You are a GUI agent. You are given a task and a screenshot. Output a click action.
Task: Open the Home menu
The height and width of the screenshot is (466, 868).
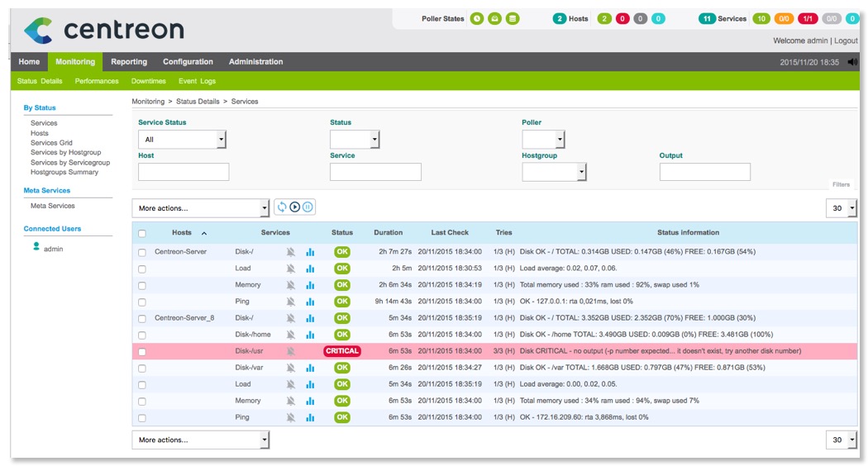click(29, 62)
